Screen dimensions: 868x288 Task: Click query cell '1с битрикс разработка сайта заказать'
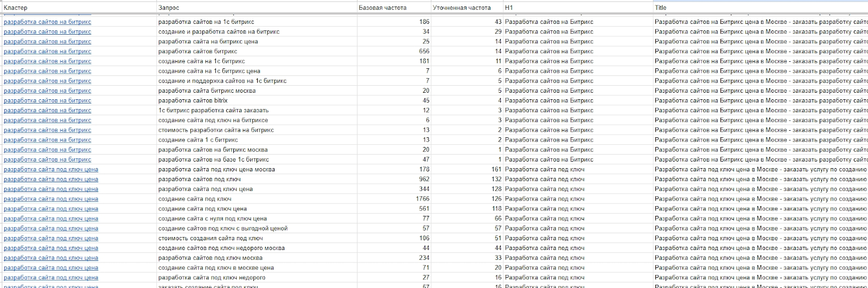[213, 110]
